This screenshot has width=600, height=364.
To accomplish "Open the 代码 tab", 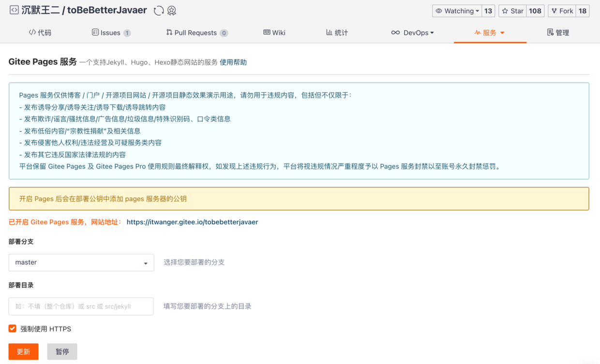I will pyautogui.click(x=40, y=32).
